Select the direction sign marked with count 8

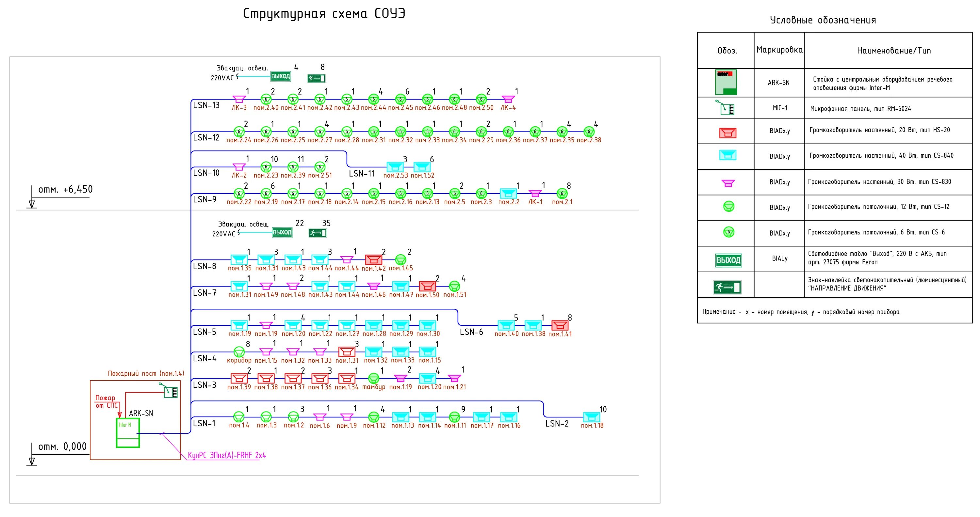click(x=316, y=78)
